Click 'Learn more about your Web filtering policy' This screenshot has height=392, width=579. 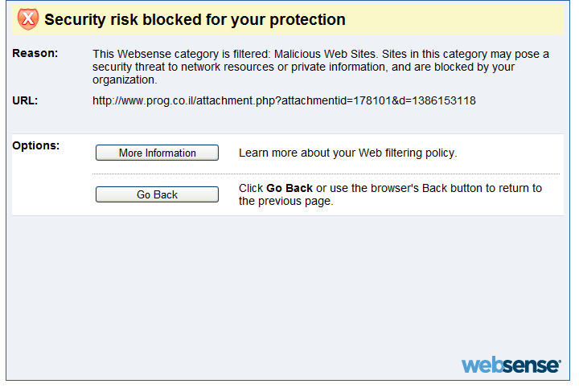click(x=347, y=153)
